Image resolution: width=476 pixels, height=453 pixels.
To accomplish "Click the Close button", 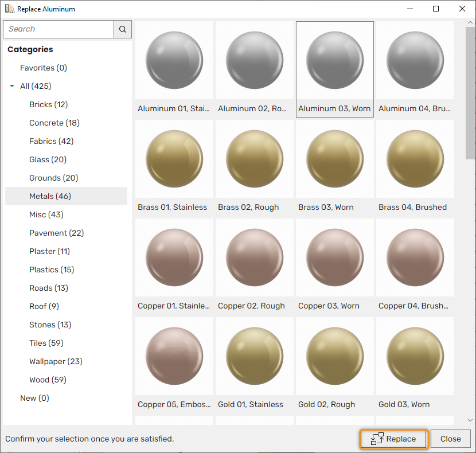I will pos(451,439).
